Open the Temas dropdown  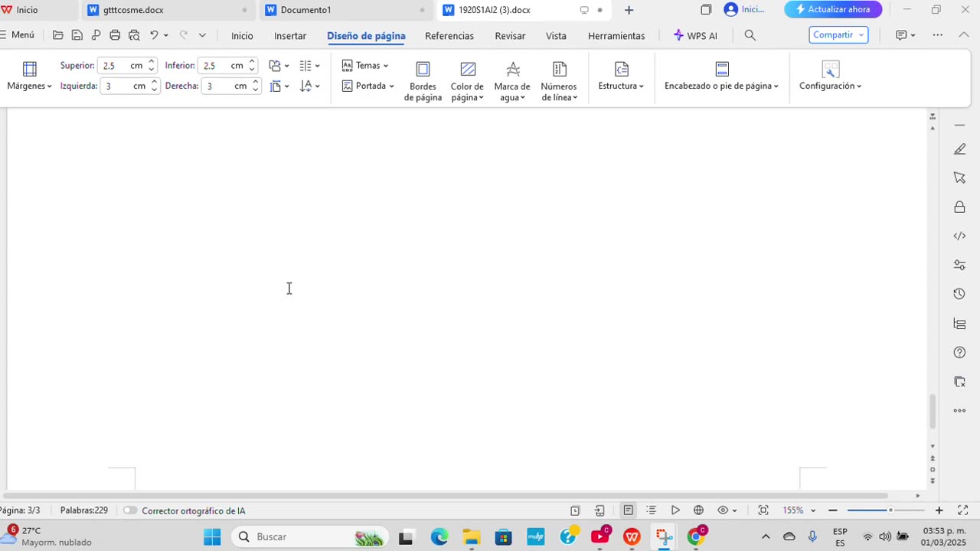(365, 66)
